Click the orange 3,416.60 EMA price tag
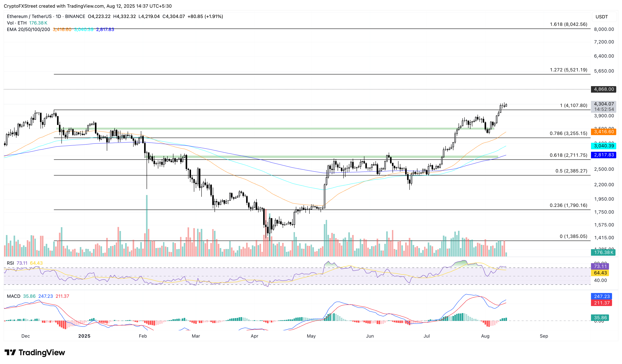Viewport: 622px width, 364px height. [x=603, y=132]
